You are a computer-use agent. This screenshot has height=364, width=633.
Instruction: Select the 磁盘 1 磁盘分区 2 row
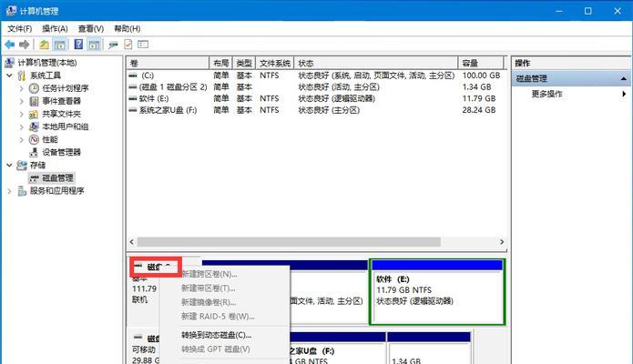point(316,86)
